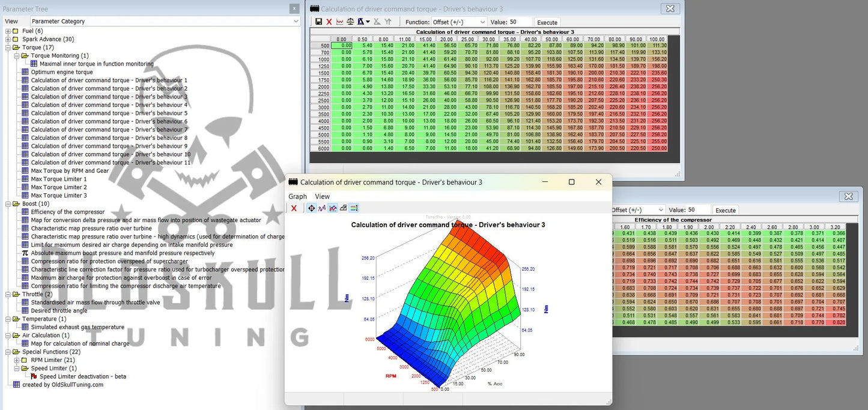Viewport: 868px width, 410px height.
Task: Click Execute button in compressor efficiency window
Action: [x=725, y=210]
